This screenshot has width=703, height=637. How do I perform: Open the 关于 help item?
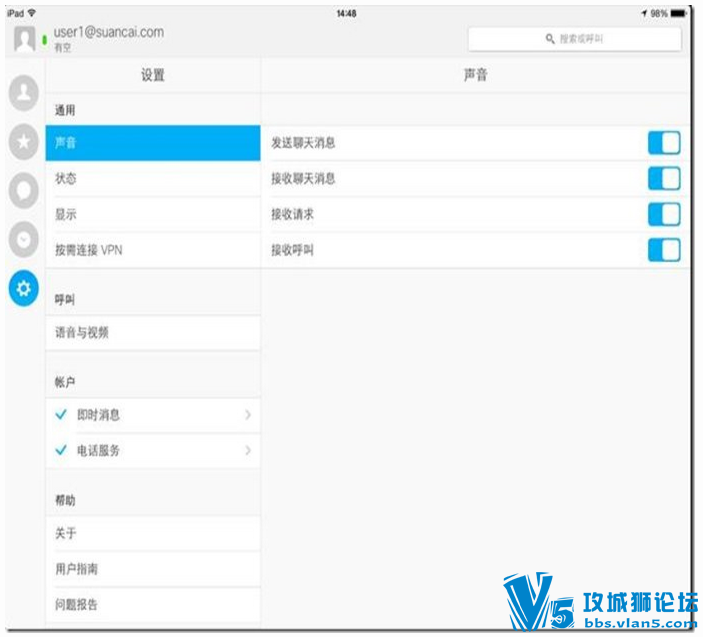point(153,533)
